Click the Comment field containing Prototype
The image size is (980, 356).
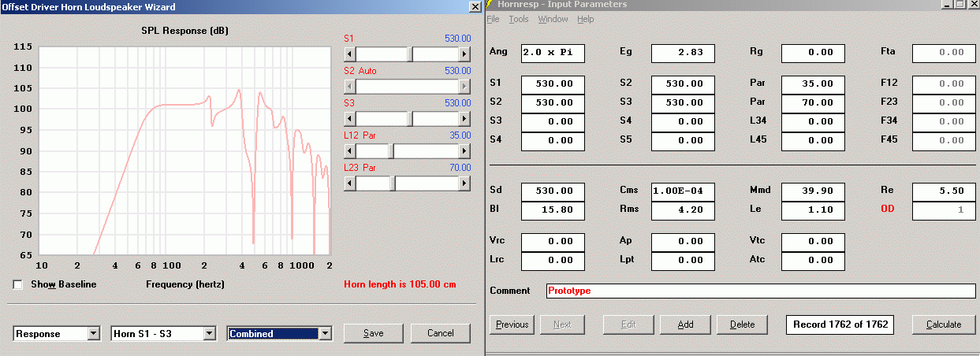[x=761, y=291]
